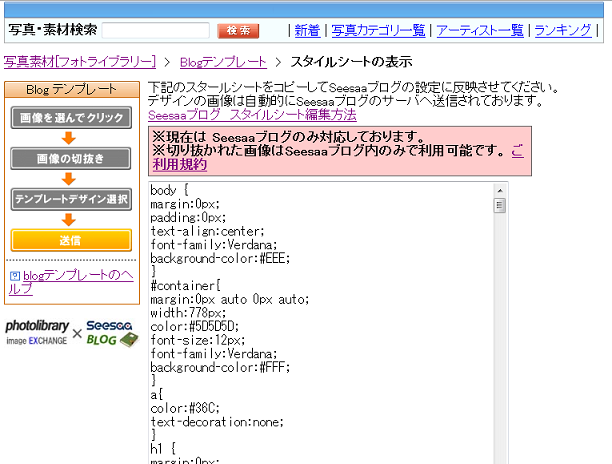The height and width of the screenshot is (464, 612).
Task: Focus the 写真・素材検索 search input field
Action: click(155, 31)
